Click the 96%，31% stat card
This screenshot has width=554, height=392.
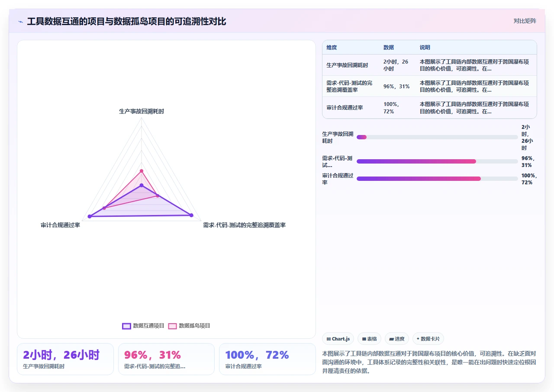click(x=166, y=359)
